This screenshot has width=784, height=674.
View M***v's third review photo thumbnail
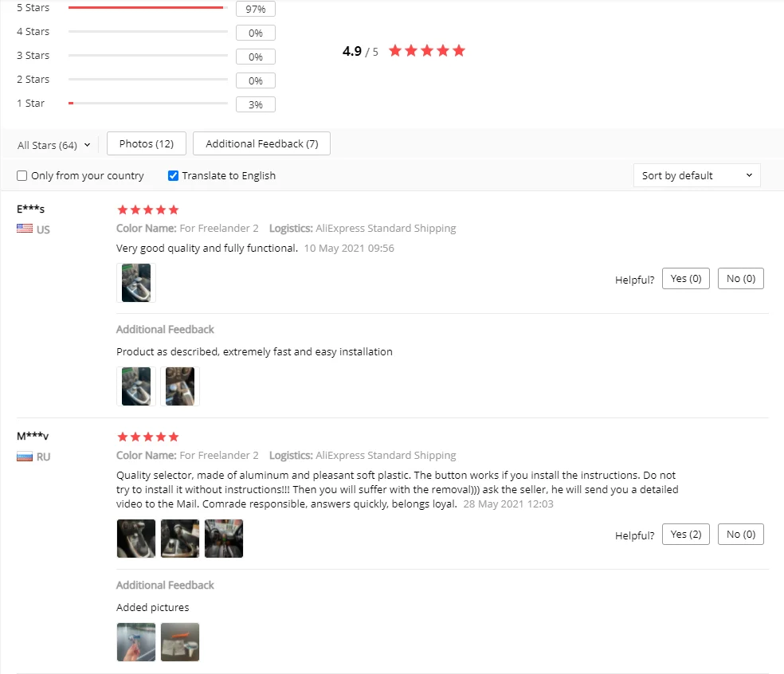point(224,538)
